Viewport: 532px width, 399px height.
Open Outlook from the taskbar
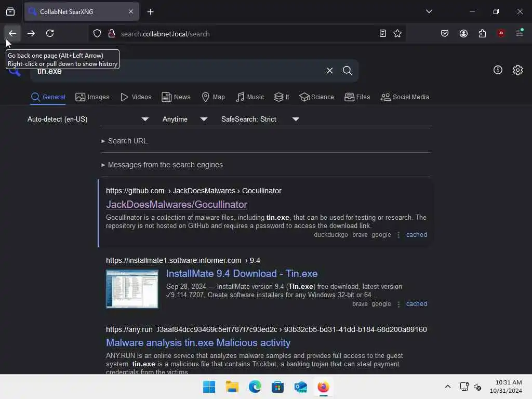point(301,387)
